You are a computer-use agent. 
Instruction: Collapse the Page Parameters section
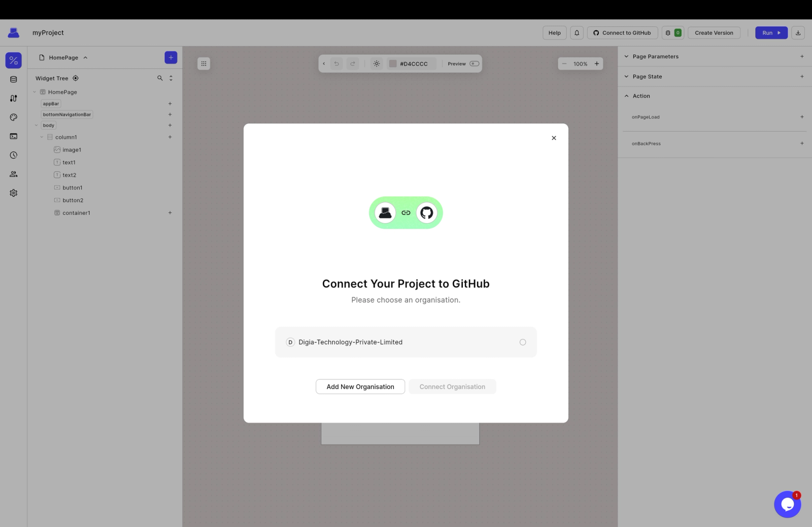[x=626, y=57]
